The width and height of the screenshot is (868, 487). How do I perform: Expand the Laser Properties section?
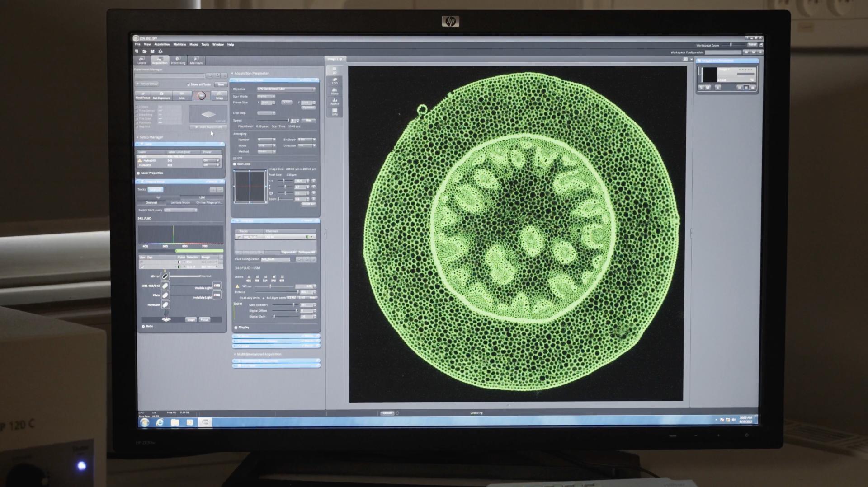[x=150, y=173]
